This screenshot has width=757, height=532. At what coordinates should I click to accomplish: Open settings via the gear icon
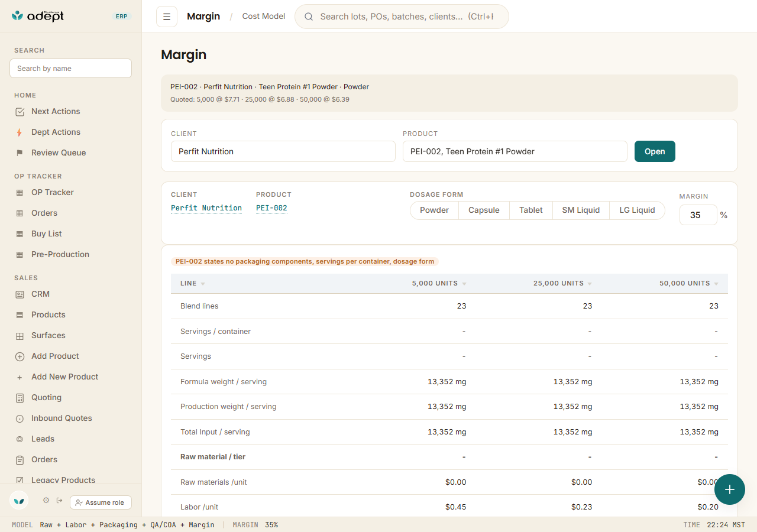pyautogui.click(x=46, y=501)
